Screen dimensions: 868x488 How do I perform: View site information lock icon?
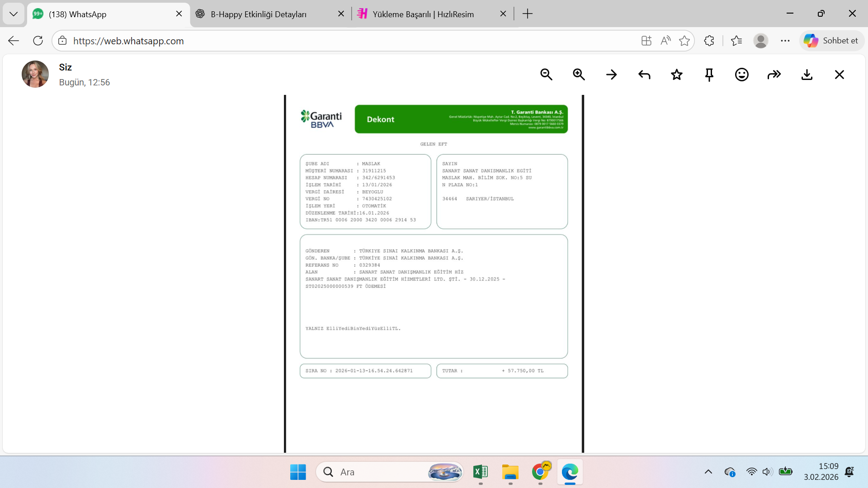(62, 41)
